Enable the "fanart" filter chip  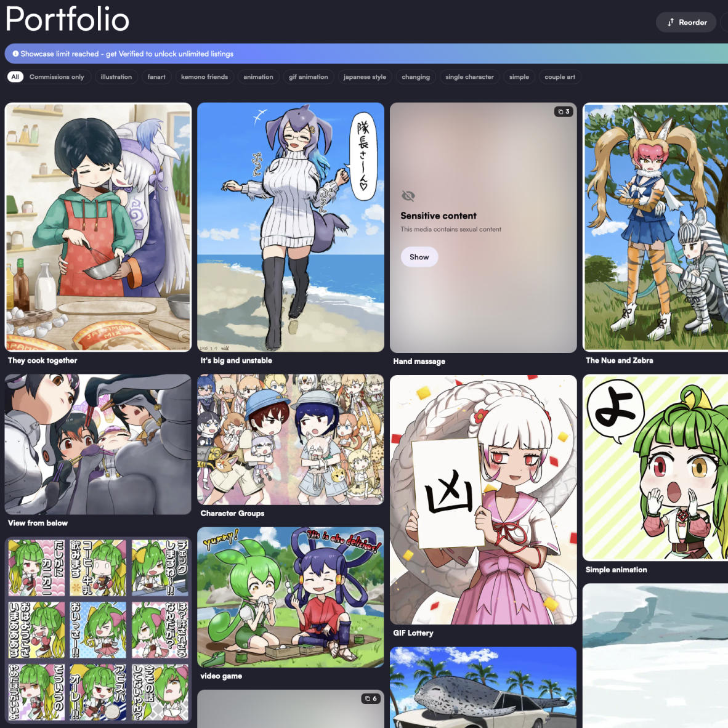tap(156, 76)
